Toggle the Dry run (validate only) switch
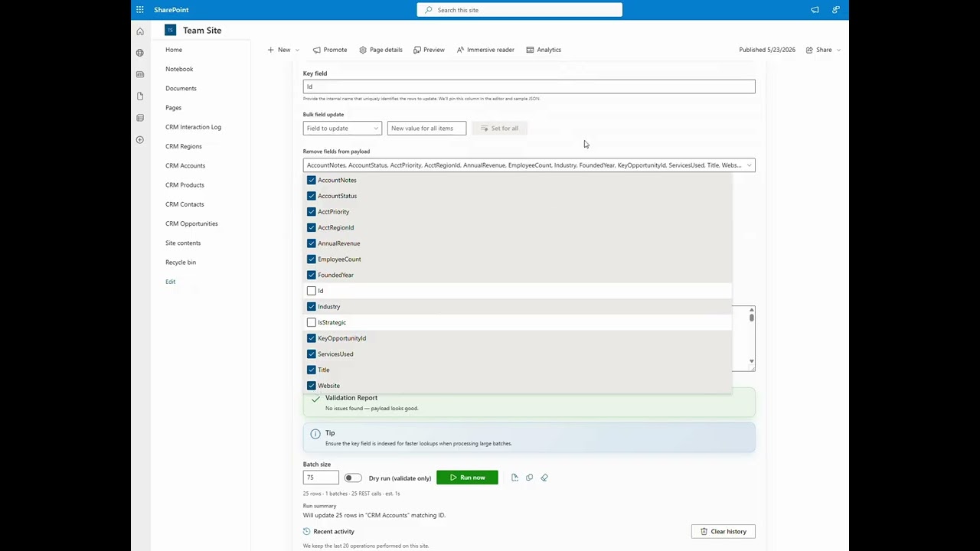The height and width of the screenshot is (551, 980). (352, 478)
